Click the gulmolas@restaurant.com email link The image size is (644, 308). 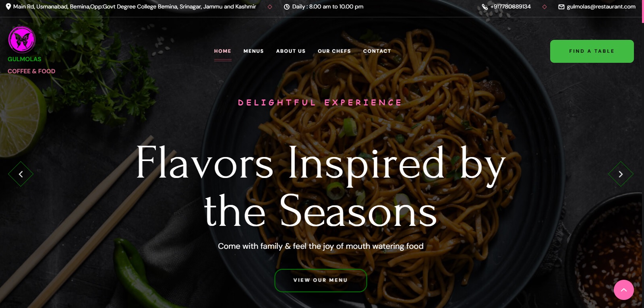tap(601, 7)
